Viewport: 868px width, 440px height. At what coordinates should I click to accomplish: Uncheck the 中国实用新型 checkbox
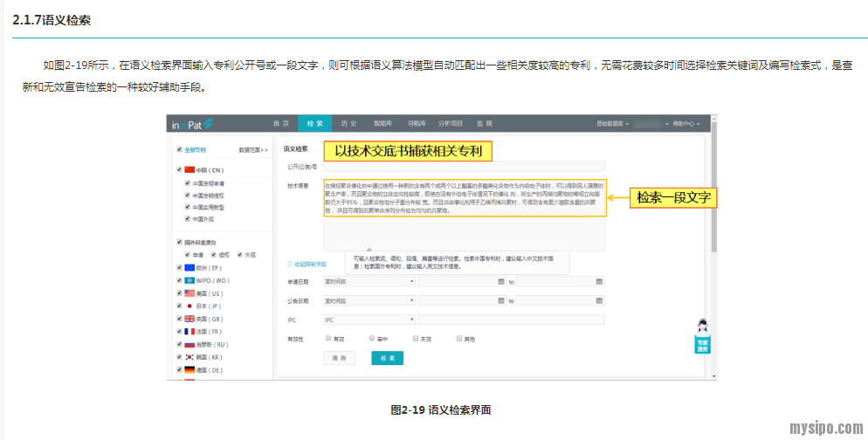[187, 207]
